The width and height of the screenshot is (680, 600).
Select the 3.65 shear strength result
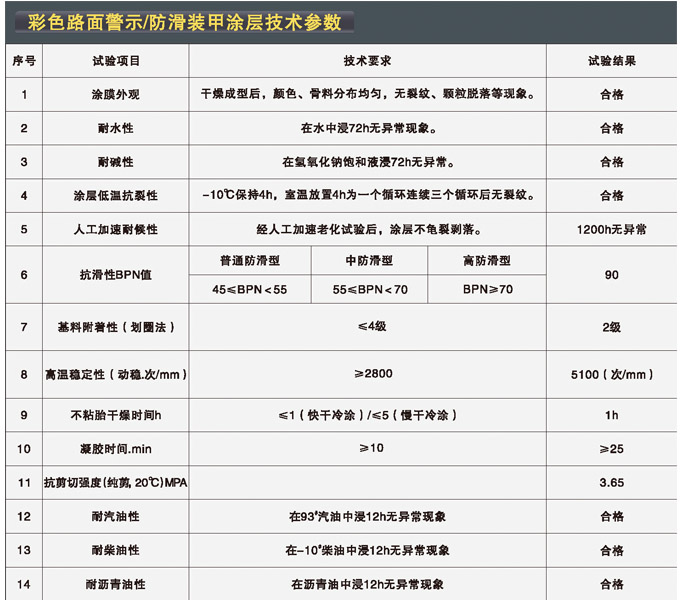(611, 483)
